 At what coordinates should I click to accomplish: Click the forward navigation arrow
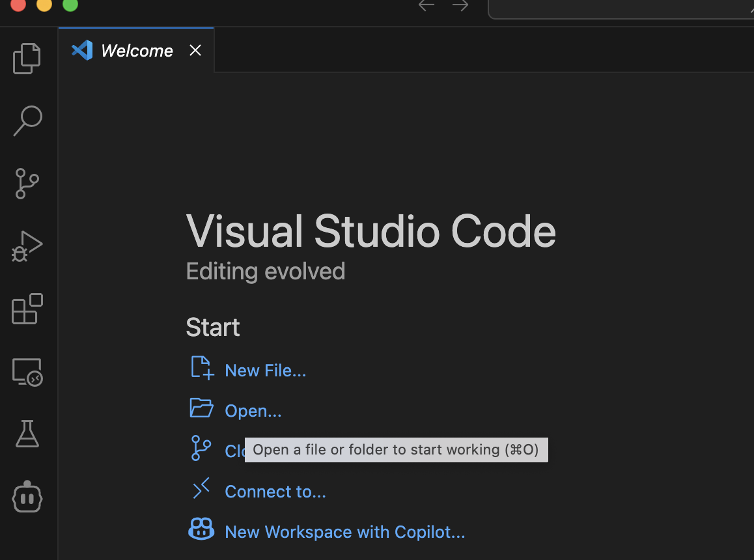(460, 5)
